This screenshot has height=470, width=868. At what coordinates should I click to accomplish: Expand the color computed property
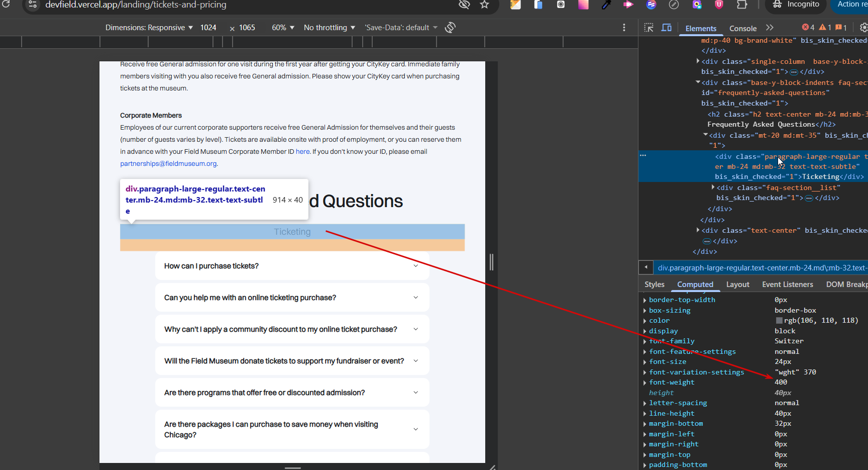pos(644,321)
